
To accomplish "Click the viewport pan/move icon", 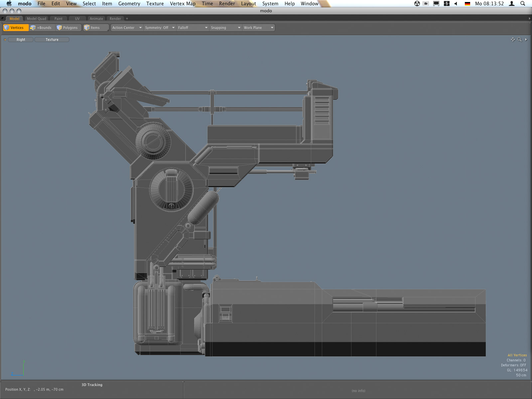I will pos(513,40).
